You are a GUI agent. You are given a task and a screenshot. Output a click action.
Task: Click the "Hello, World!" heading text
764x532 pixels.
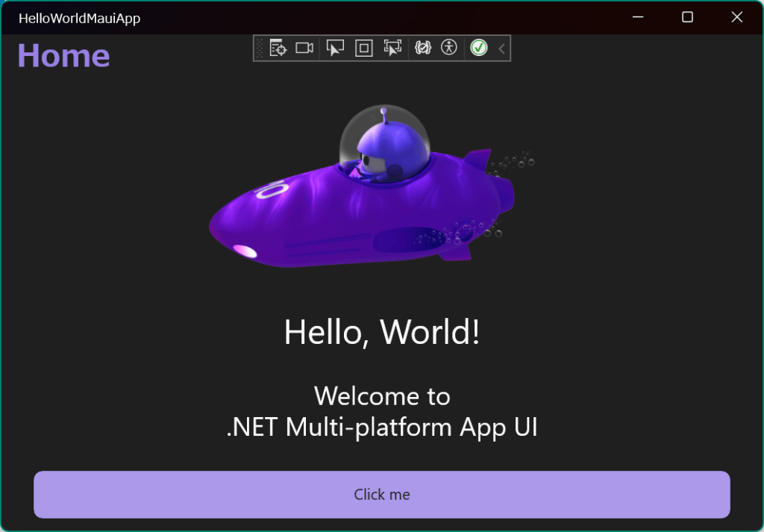click(x=381, y=332)
